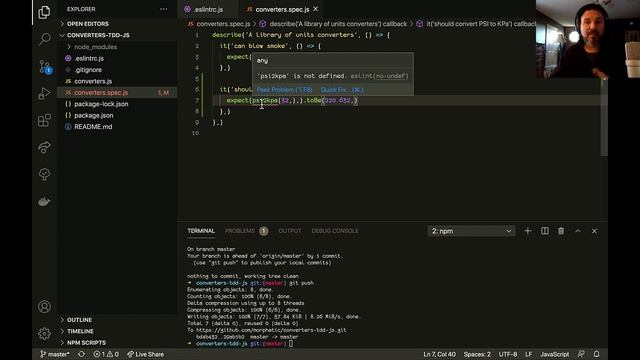Open the Accounts icon
Screen dimensions: 640x360
coord(44,307)
